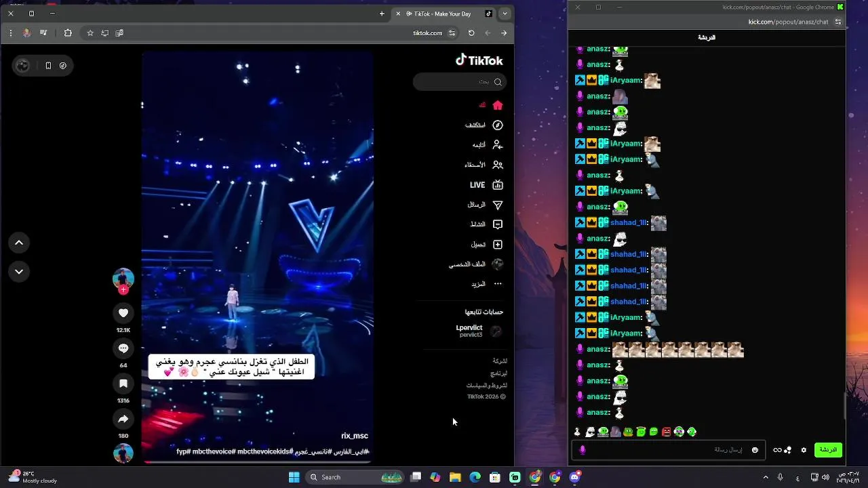868x488 pixels.
Task: Share the TikTok video with arrow icon
Action: pyautogui.click(x=123, y=419)
